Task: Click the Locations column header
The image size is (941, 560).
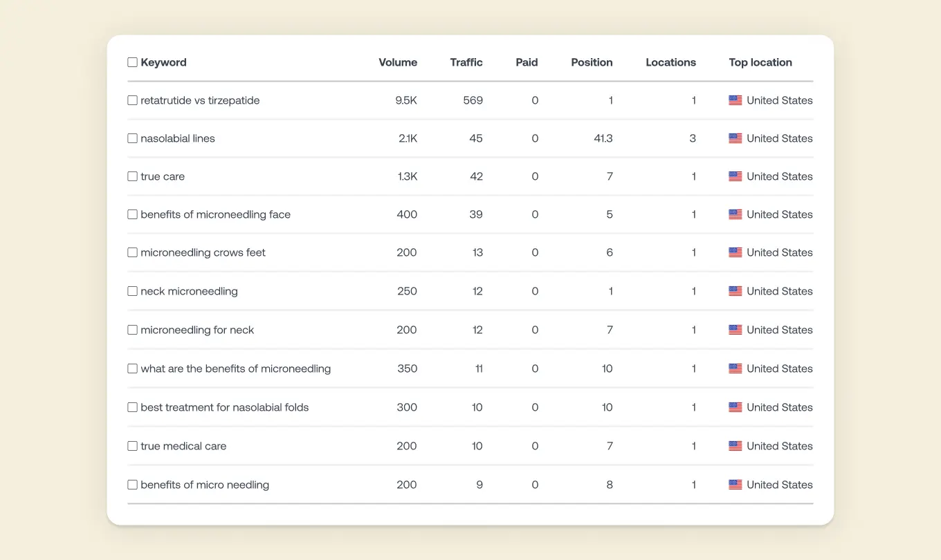Action: [670, 62]
